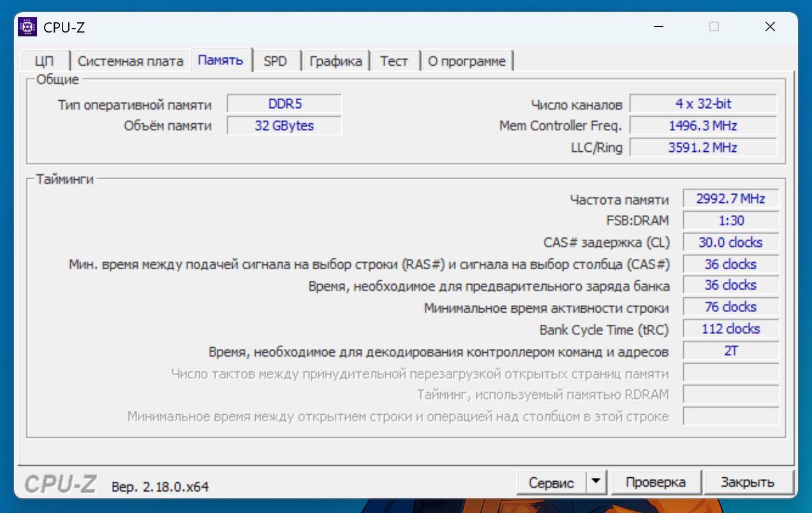Minimize the CPU-Z window
The width and height of the screenshot is (812, 513).
click(659, 27)
